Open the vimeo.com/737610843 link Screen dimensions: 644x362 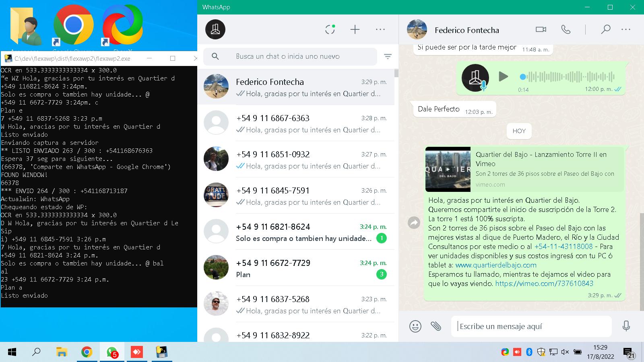click(544, 283)
